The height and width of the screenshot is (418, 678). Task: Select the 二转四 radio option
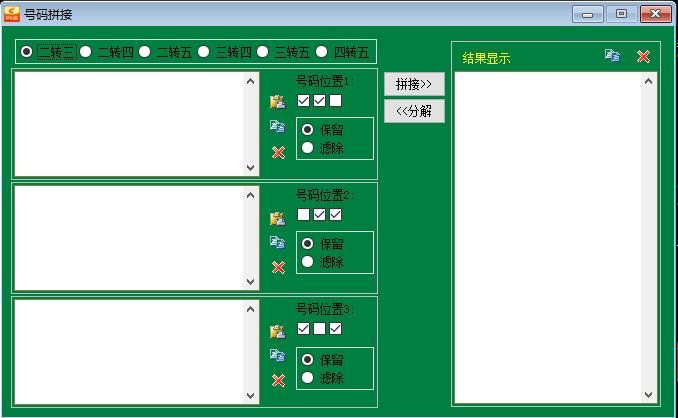pyautogui.click(x=107, y=52)
